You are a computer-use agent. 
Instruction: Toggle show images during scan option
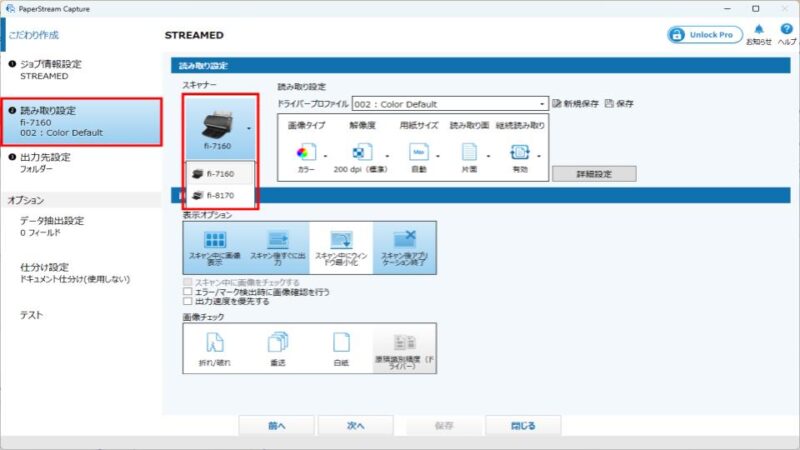click(215, 248)
